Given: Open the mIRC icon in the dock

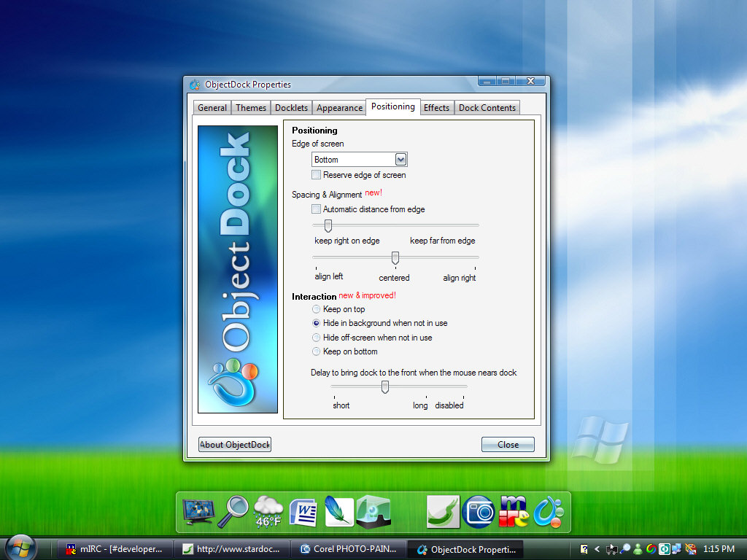Looking at the screenshot, I should coord(514,511).
